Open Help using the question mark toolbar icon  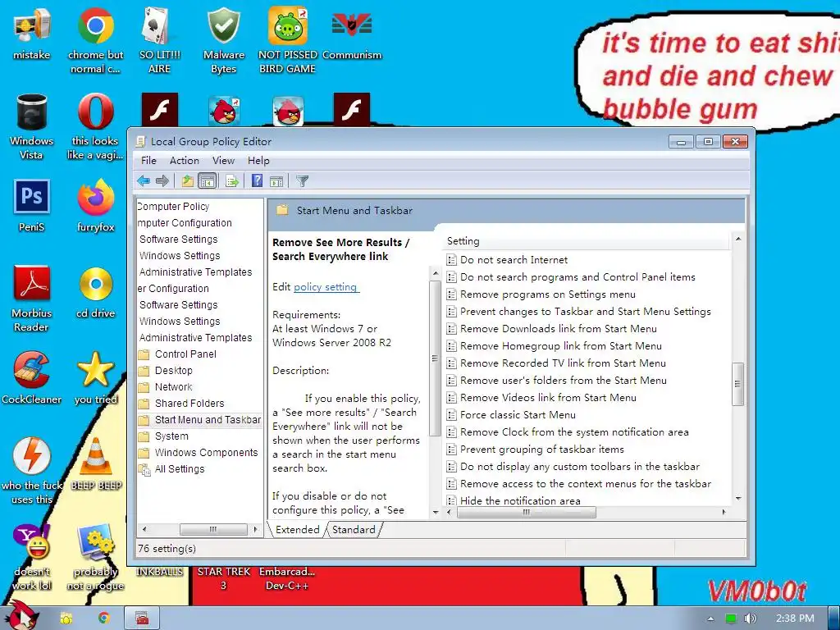pos(257,181)
